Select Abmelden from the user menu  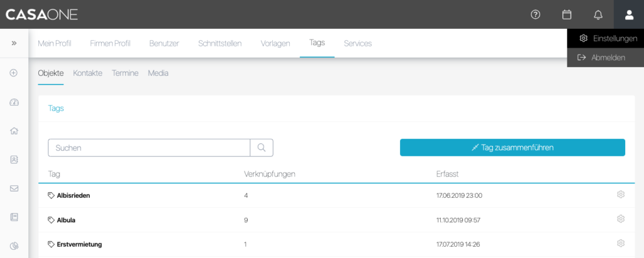pos(605,57)
